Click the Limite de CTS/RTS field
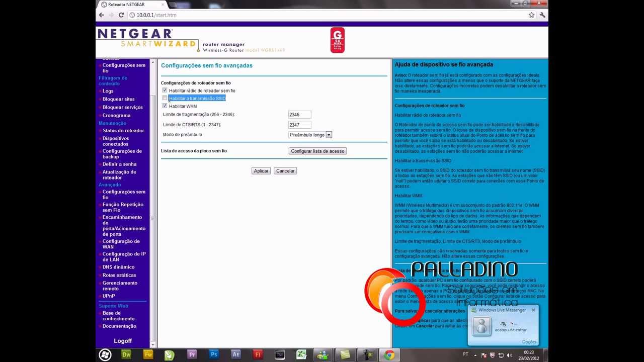 300,125
